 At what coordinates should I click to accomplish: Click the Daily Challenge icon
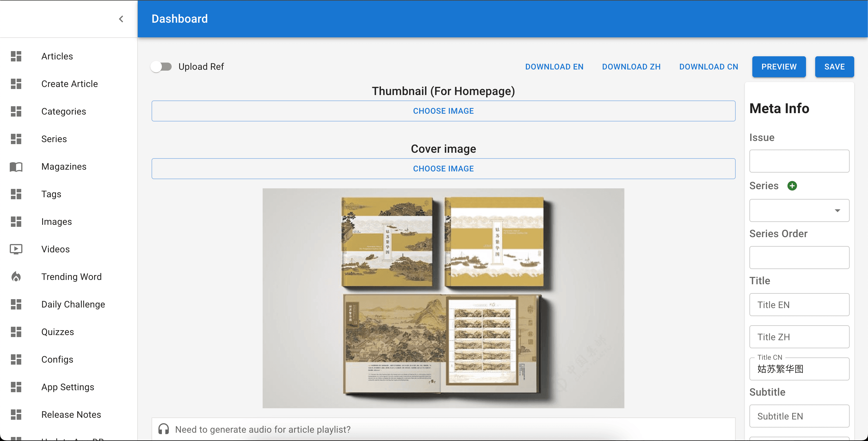(x=16, y=304)
